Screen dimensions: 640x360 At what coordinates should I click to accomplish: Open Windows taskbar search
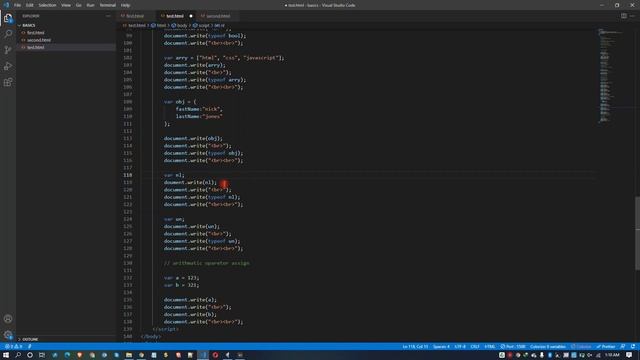18,355
